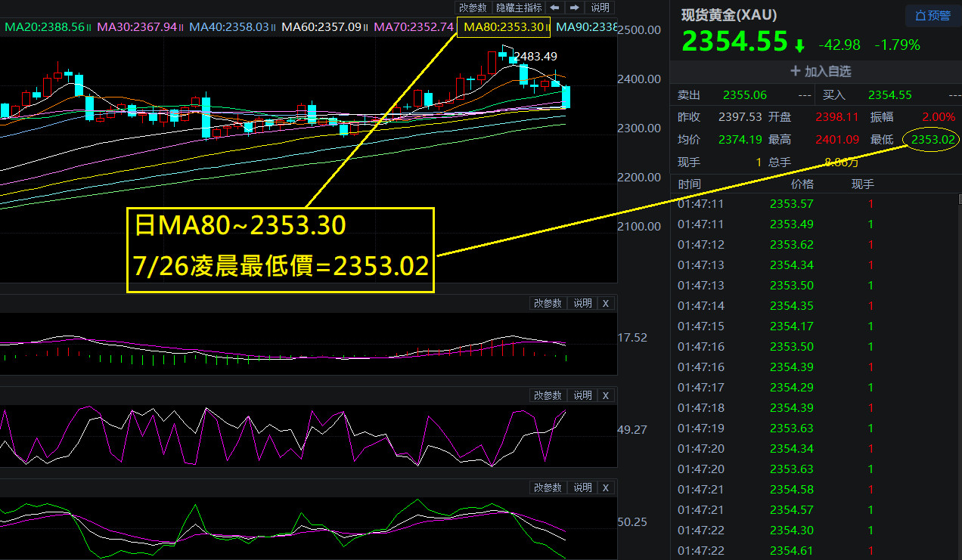962x560 pixels.
Task: Click the small bars icon after MA60
Action: click(x=366, y=27)
